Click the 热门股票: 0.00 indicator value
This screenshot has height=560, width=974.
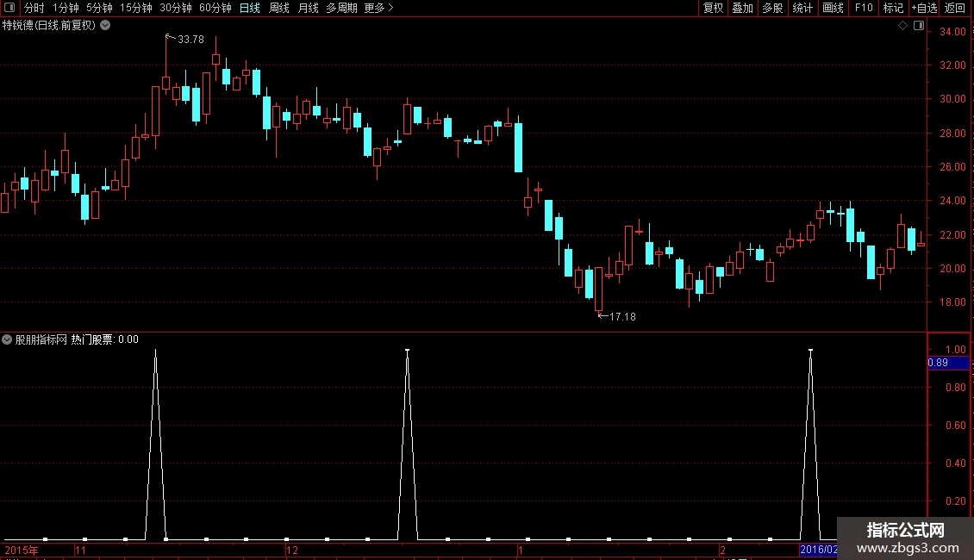click(104, 339)
